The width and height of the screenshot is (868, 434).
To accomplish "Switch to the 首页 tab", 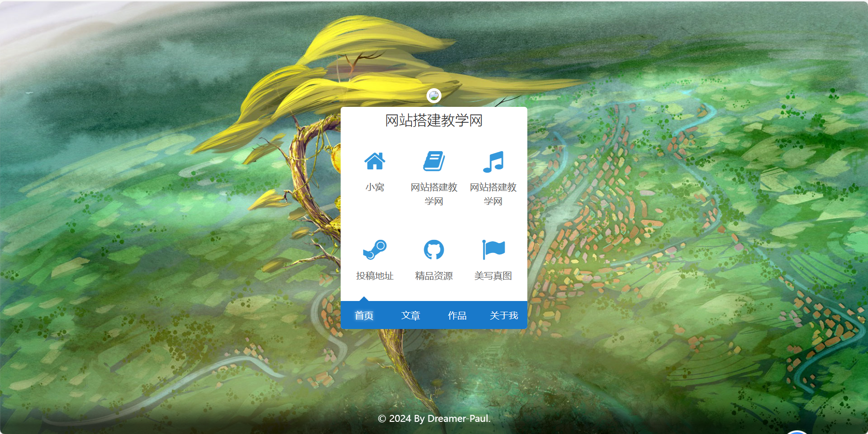I will [364, 315].
